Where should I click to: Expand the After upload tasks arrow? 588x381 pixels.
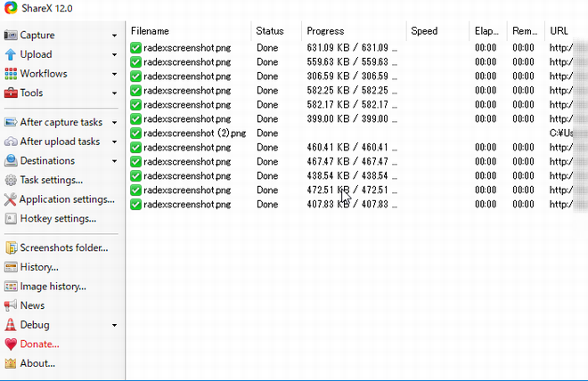114,142
